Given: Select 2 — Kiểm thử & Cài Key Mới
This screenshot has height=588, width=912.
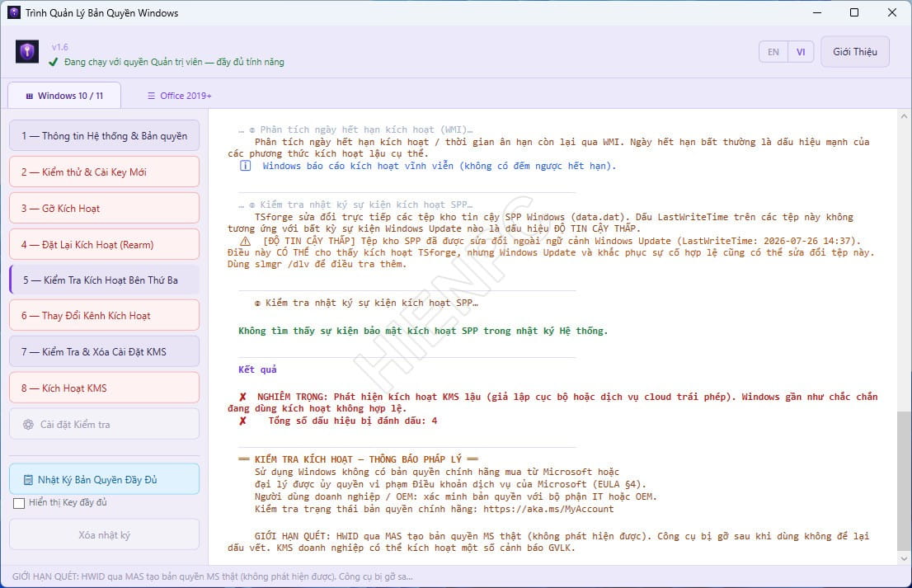Looking at the screenshot, I should 104,172.
